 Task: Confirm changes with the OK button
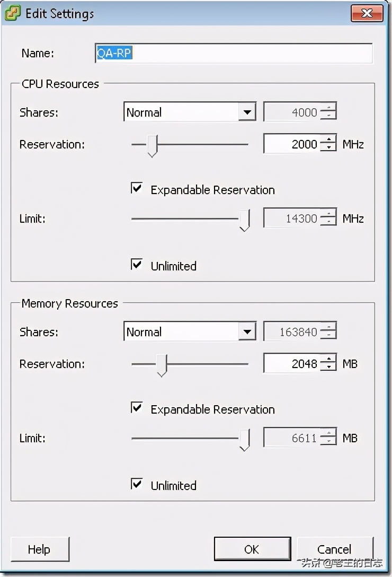coord(252,549)
